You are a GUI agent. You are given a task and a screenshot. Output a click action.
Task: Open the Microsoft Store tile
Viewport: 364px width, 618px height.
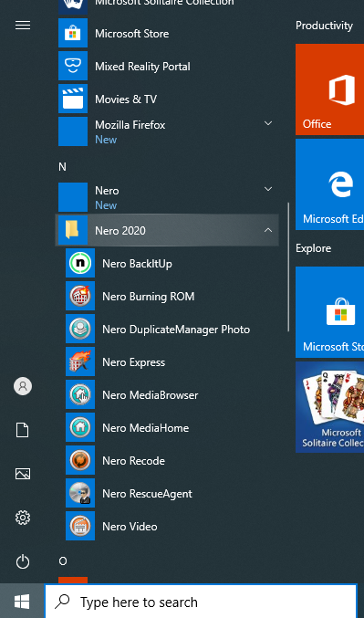click(329, 312)
